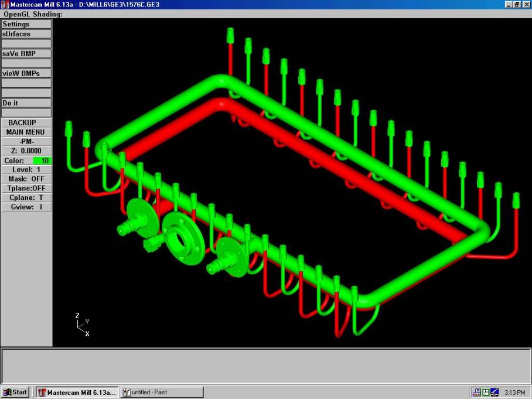Screen dimensions: 532x399
Task: Click the saVe BMP button
Action: pos(26,53)
